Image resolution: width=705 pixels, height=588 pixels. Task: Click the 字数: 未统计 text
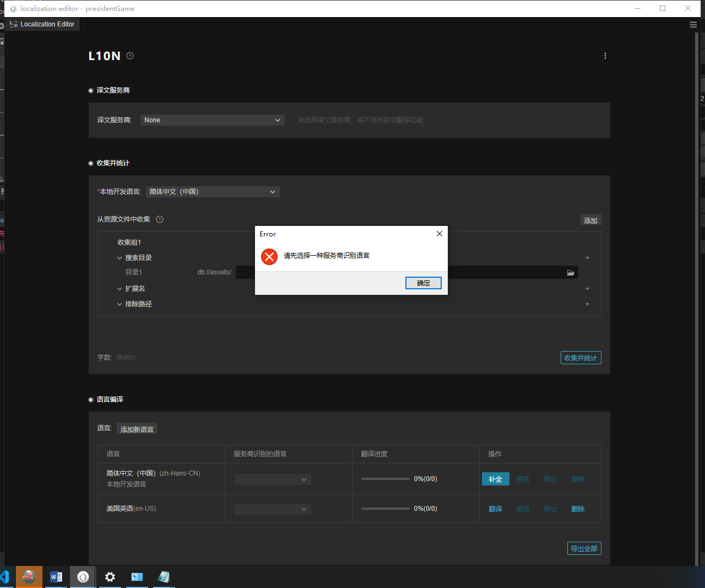(x=117, y=358)
